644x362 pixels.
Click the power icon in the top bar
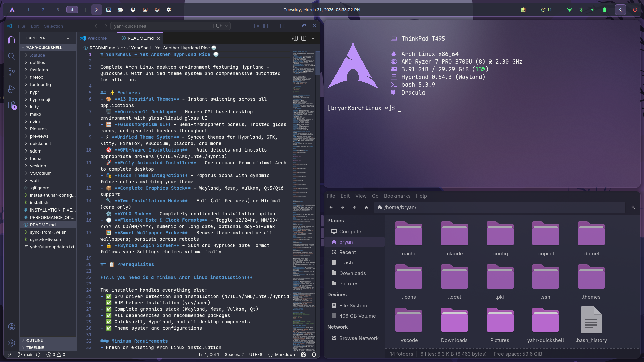click(x=635, y=10)
